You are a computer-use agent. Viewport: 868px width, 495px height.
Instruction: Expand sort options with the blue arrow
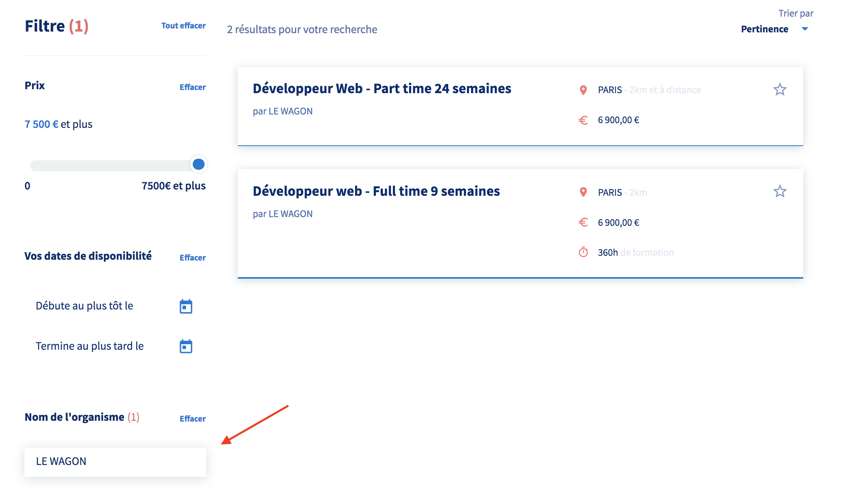(805, 29)
